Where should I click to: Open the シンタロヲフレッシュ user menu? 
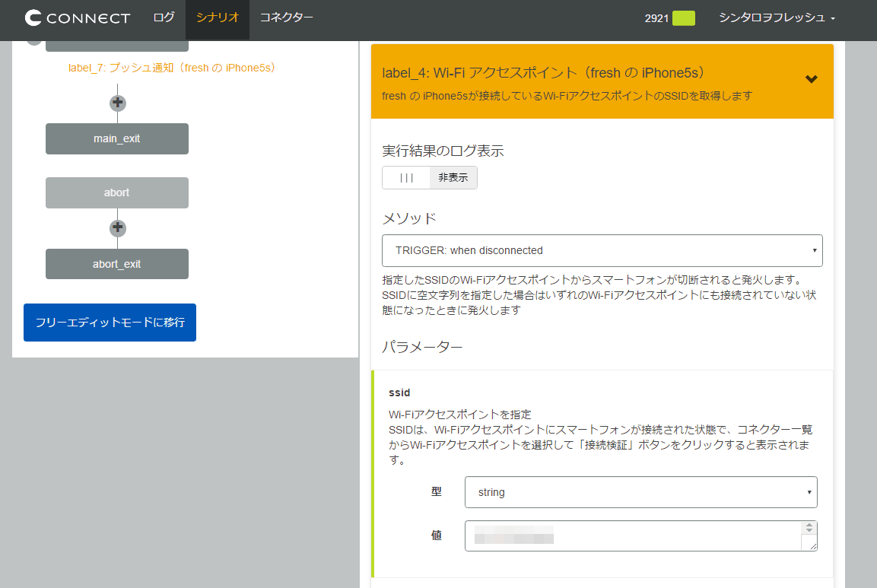point(777,18)
